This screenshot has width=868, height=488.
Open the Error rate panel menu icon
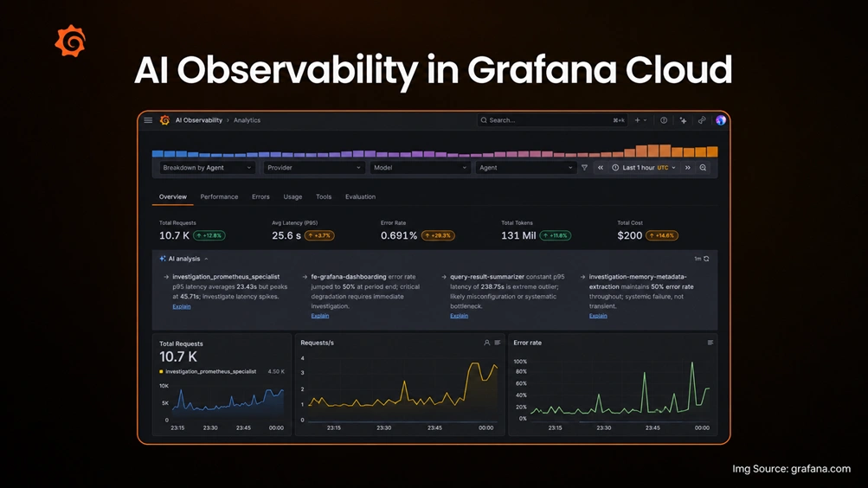[710, 343]
